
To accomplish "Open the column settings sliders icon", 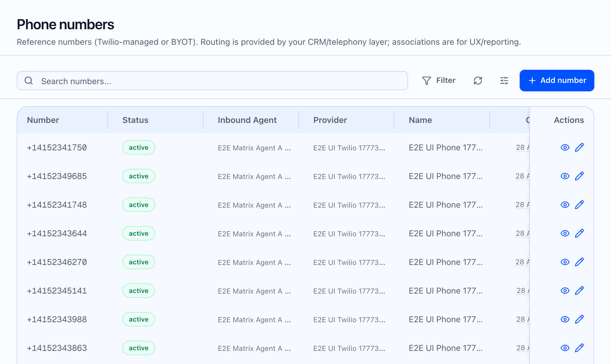I will 504,81.
